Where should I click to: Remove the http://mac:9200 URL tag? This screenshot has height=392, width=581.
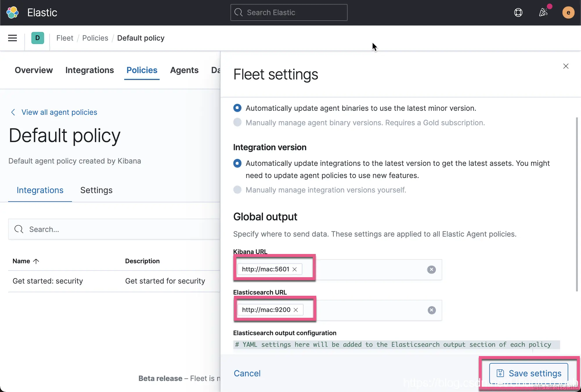(296, 310)
